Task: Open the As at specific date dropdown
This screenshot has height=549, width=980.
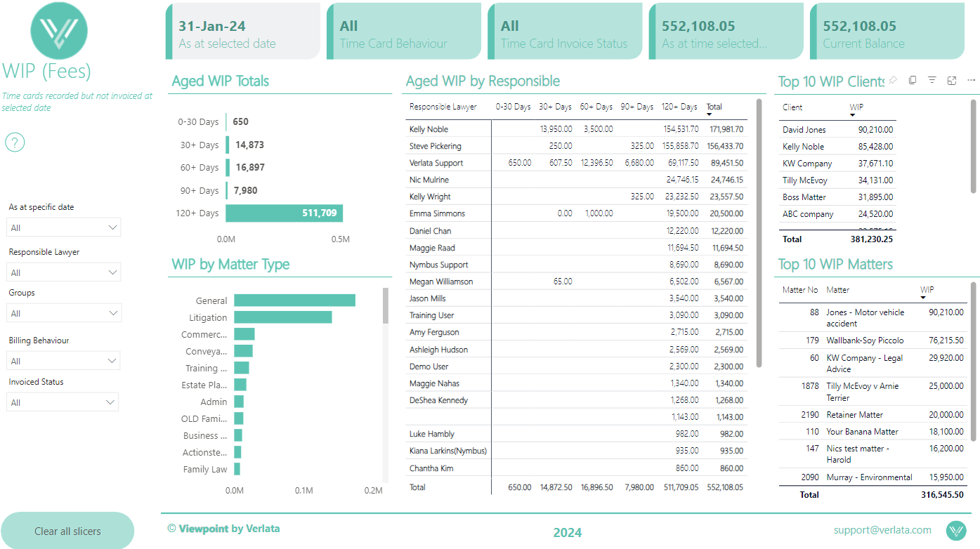Action: click(x=63, y=227)
